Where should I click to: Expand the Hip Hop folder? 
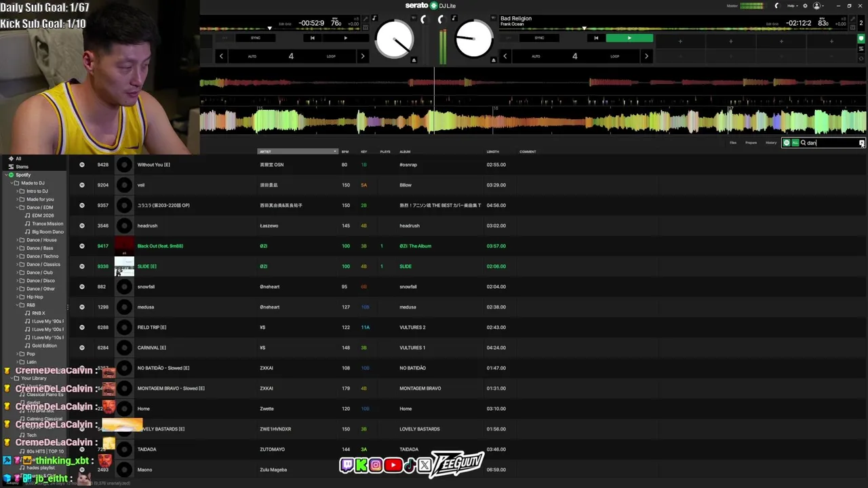18,297
